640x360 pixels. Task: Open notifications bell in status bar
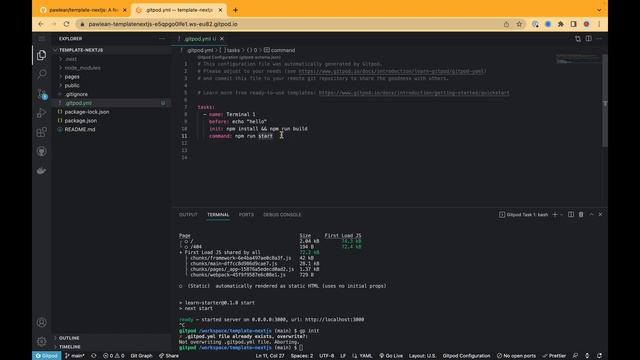click(600, 356)
